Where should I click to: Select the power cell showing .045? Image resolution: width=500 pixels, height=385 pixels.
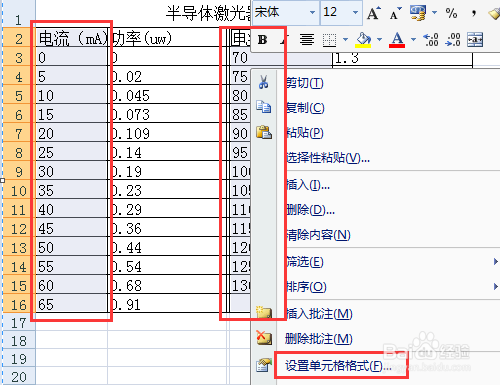tap(167, 95)
